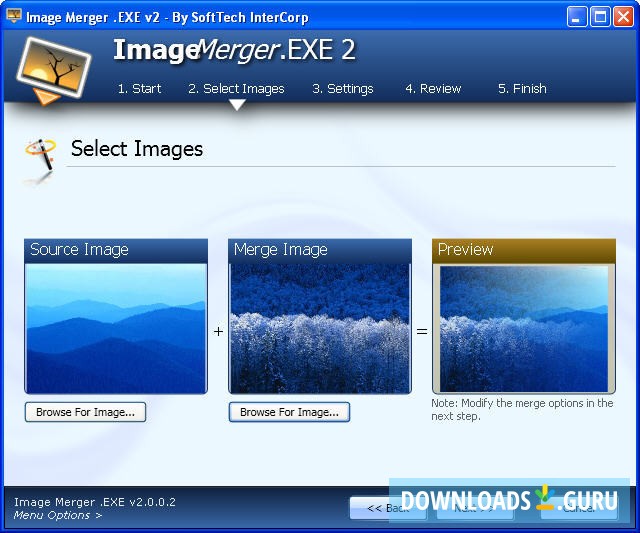Image resolution: width=640 pixels, height=533 pixels.
Task: Minimize the Image Merger window
Action: point(577,17)
